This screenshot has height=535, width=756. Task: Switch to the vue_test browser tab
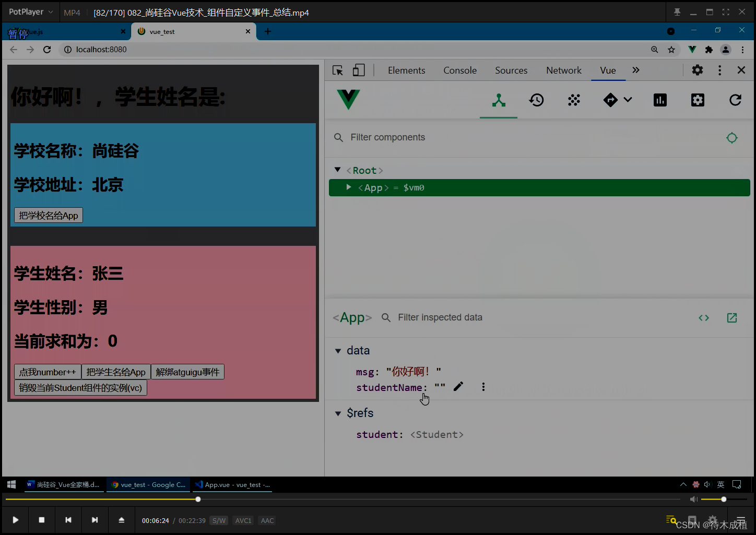193,32
